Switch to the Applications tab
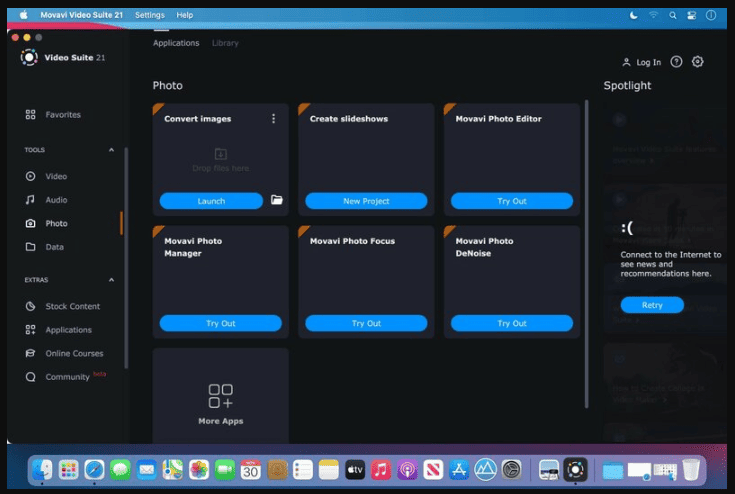This screenshot has width=735, height=494. [x=176, y=43]
